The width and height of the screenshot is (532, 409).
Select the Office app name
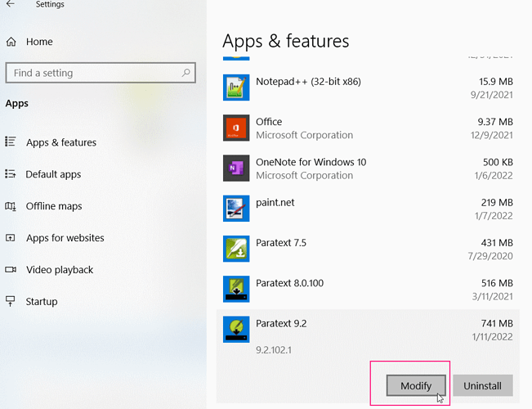[x=269, y=122]
